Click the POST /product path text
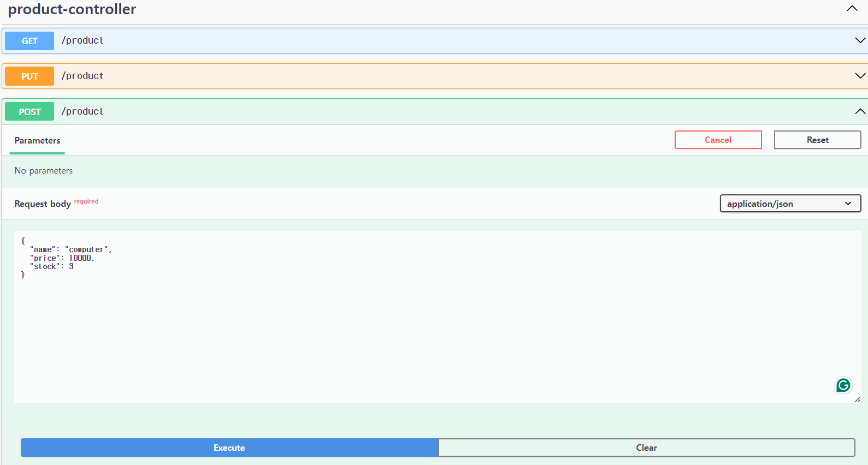The height and width of the screenshot is (465, 868). (x=82, y=111)
